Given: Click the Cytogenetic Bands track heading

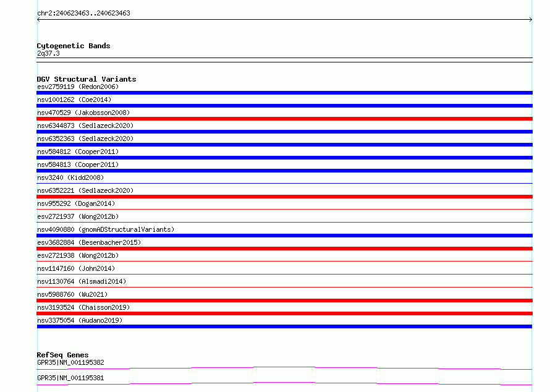Looking at the screenshot, I should 74,46.
